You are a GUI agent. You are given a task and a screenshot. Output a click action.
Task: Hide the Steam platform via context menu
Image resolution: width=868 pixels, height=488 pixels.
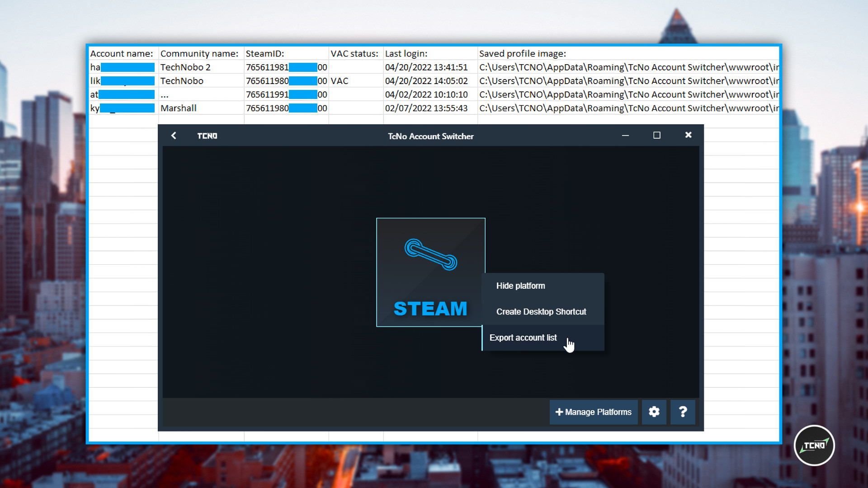[x=520, y=286]
